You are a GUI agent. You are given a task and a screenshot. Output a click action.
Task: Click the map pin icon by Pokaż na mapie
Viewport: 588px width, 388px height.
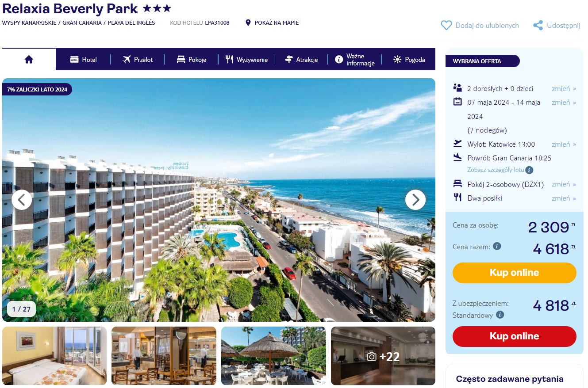click(x=248, y=23)
